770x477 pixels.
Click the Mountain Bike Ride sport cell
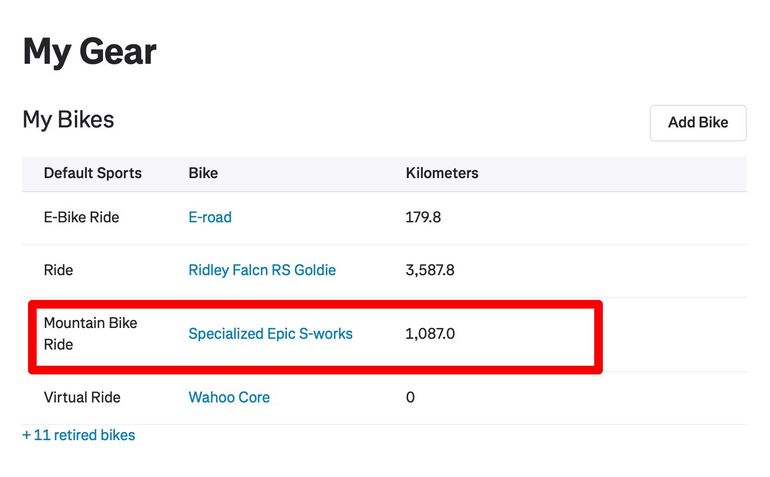pyautogui.click(x=90, y=334)
